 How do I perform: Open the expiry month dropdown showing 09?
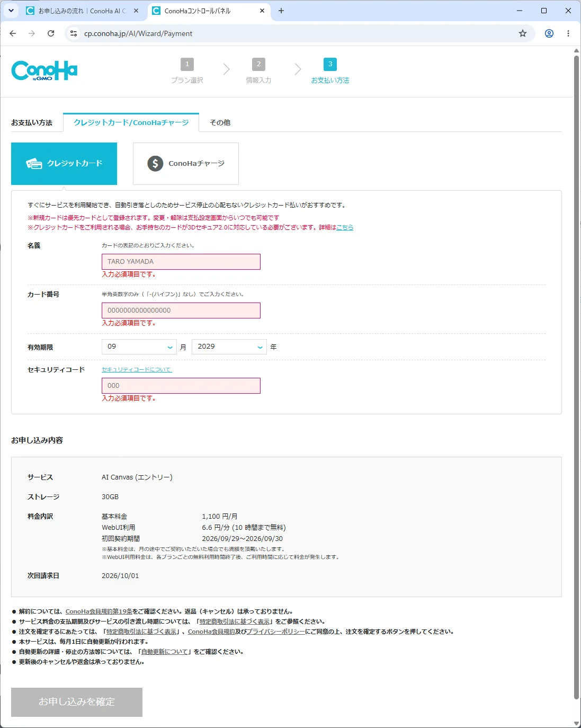click(139, 347)
